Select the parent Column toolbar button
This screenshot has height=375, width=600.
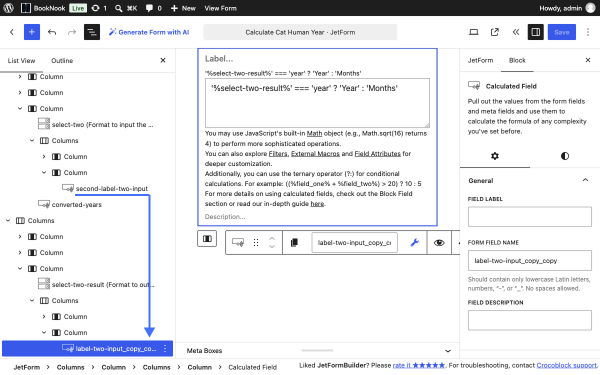207,239
